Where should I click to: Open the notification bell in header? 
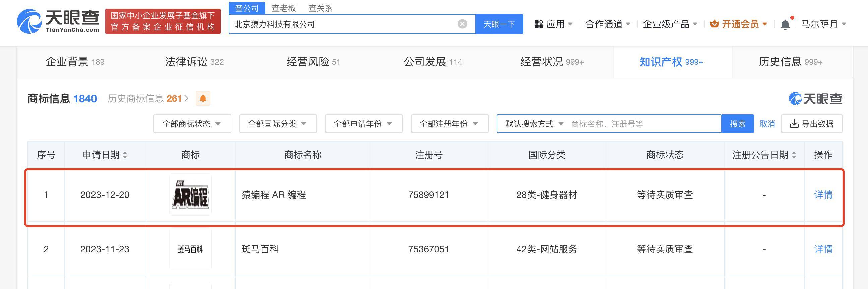pos(785,24)
